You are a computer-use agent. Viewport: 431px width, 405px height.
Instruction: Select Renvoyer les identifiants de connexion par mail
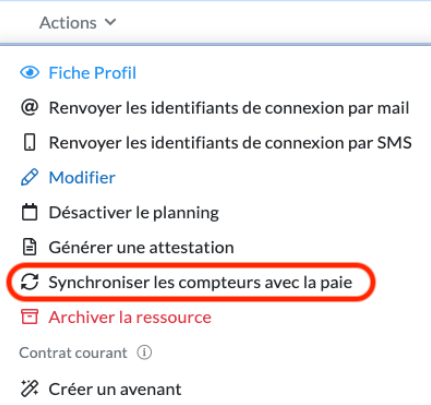229,108
